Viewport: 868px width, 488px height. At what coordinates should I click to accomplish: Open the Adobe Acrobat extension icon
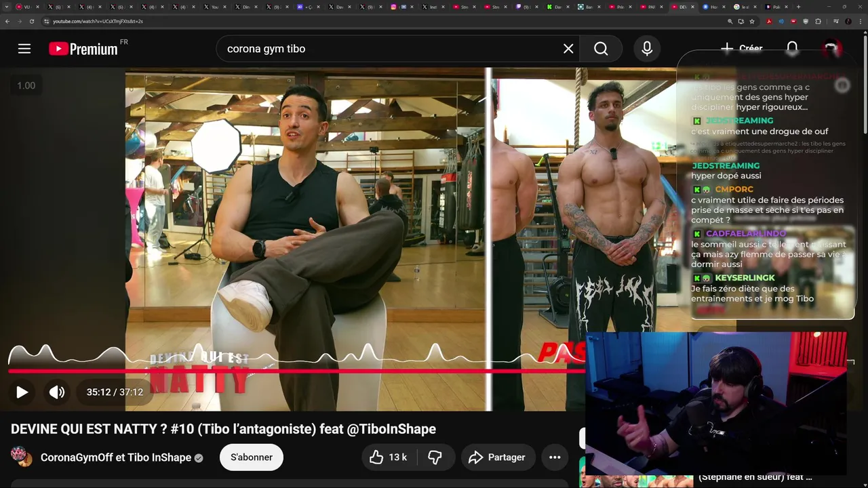point(769,21)
